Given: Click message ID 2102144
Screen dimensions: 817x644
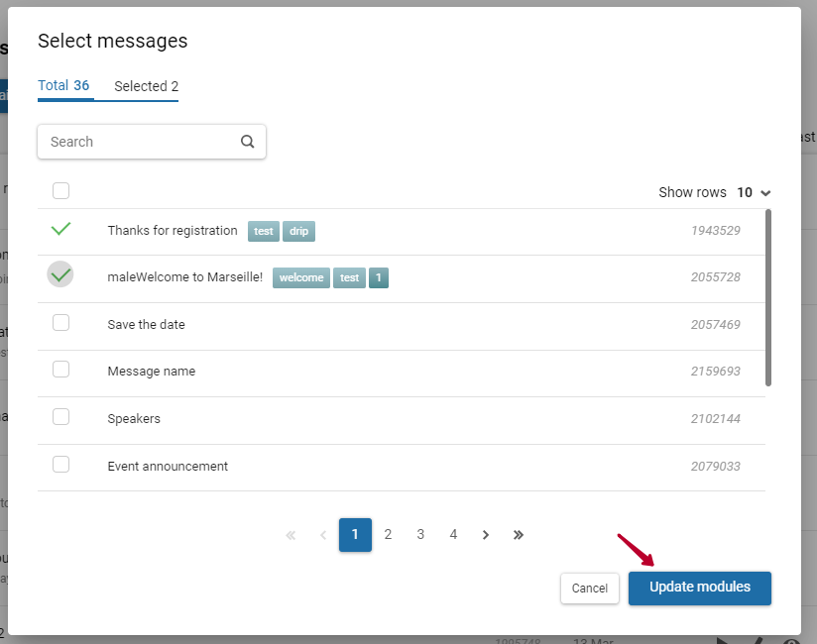Looking at the screenshot, I should (716, 418).
